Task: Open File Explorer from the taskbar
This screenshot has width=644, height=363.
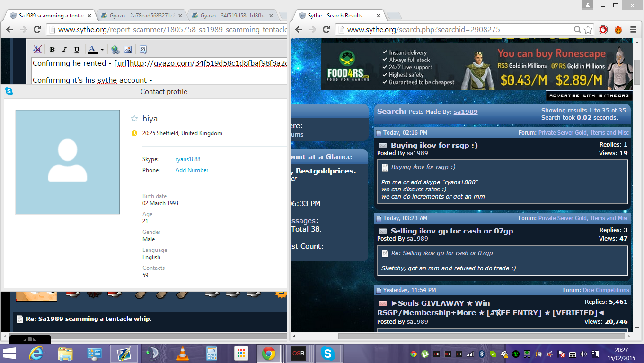Action: [x=65, y=354]
